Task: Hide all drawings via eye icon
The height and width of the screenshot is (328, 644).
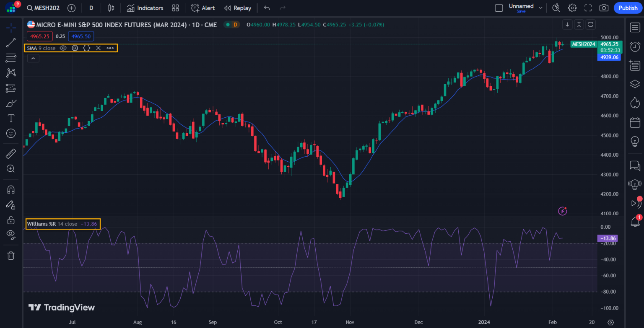Action: 11,235
